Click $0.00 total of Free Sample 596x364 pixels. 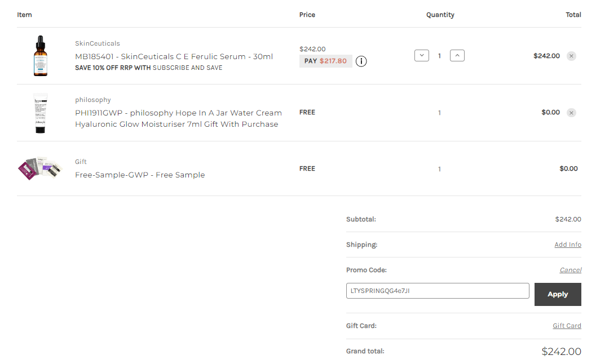point(568,168)
